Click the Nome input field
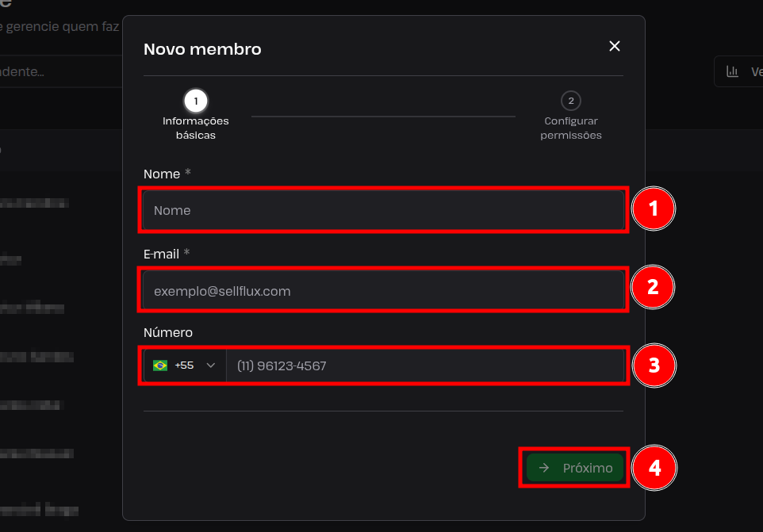 click(x=383, y=210)
